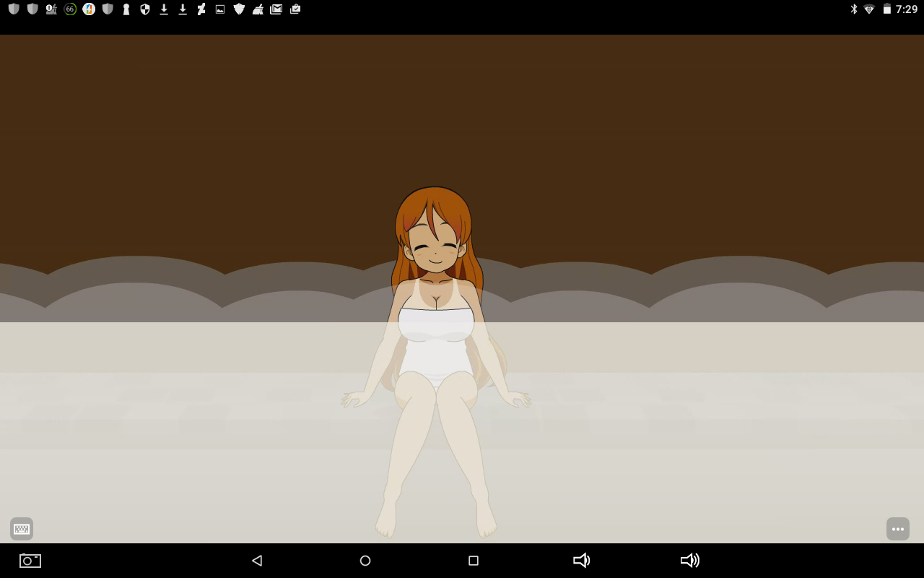Open recent apps with the square button
The image size is (924, 578).
point(474,561)
